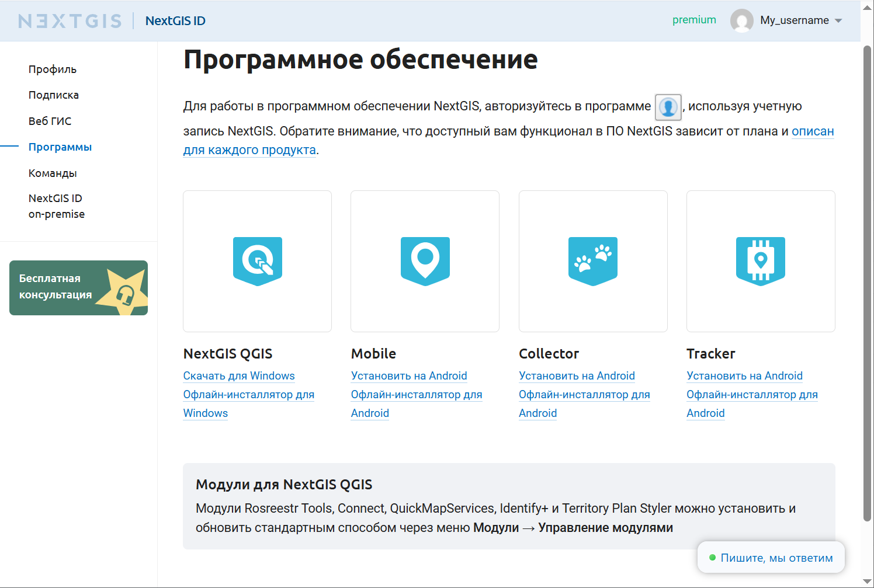
Task: Click the premium plan label
Action: [x=694, y=20]
